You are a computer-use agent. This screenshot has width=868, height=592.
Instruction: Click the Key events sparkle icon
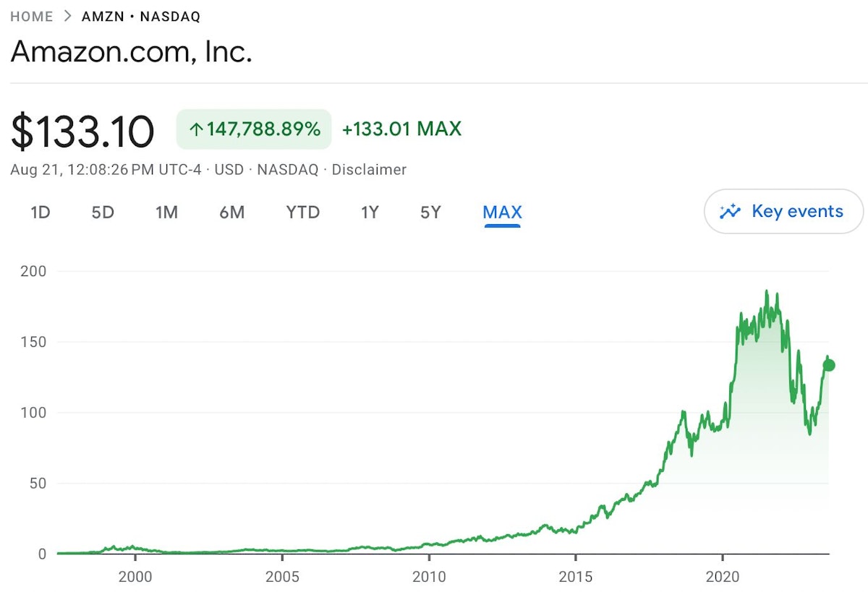pyautogui.click(x=730, y=212)
